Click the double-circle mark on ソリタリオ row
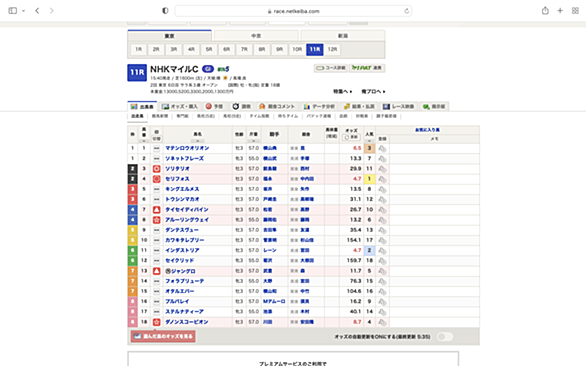Image resolution: width=586 pixels, height=366 pixels. click(x=157, y=169)
